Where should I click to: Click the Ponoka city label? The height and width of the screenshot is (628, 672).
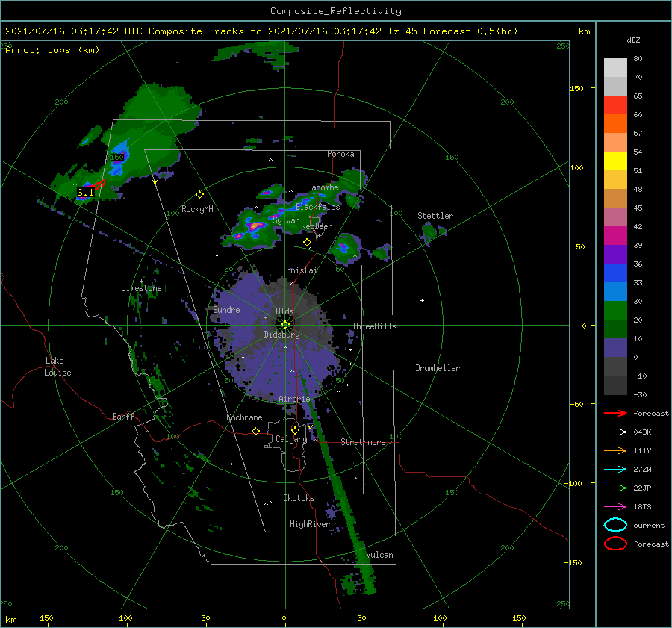point(340,154)
